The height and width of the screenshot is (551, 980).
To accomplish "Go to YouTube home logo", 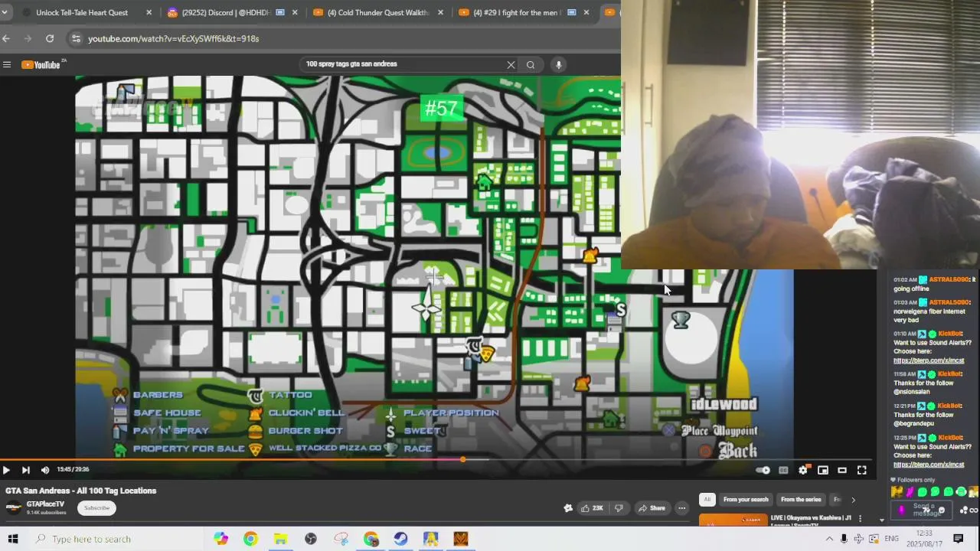I will click(41, 65).
